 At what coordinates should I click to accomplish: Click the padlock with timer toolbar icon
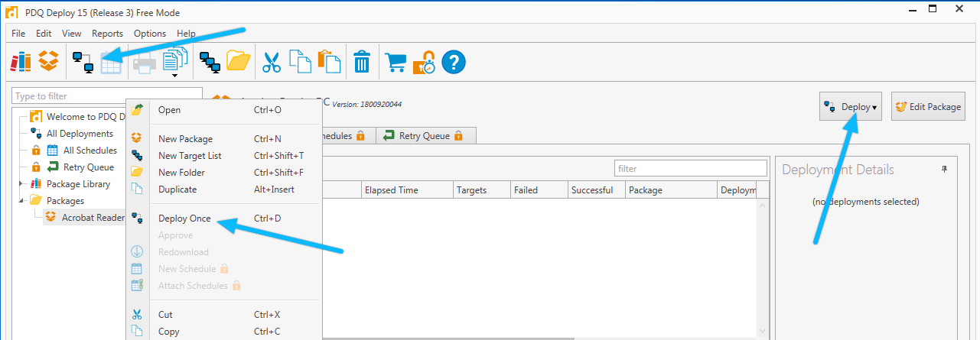(x=424, y=62)
